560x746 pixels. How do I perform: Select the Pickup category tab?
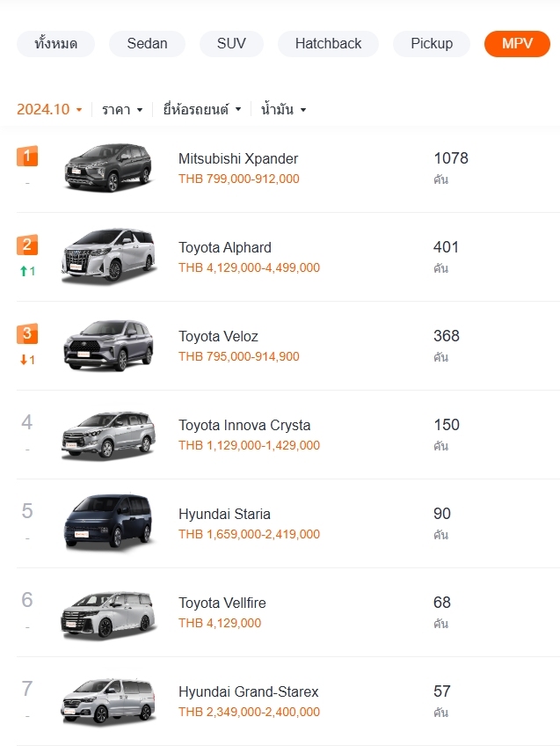[431, 44]
